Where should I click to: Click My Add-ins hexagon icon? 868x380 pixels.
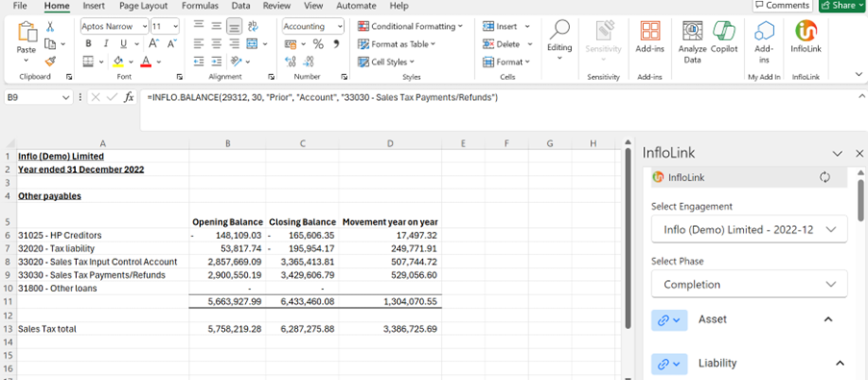[x=764, y=32]
